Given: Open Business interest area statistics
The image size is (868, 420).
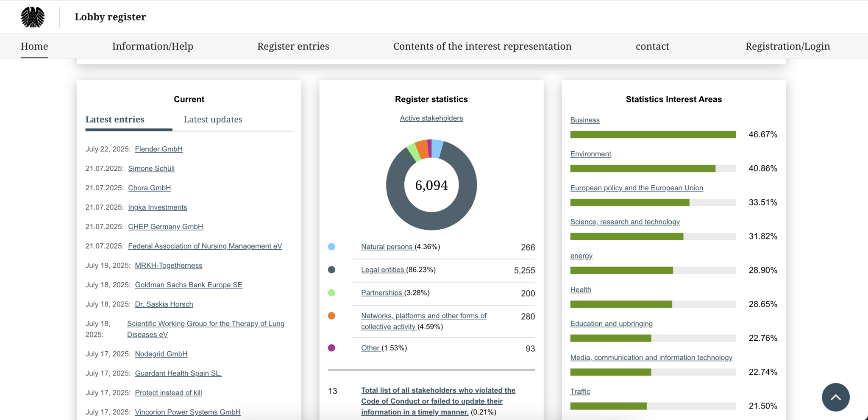Looking at the screenshot, I should click(x=585, y=120).
